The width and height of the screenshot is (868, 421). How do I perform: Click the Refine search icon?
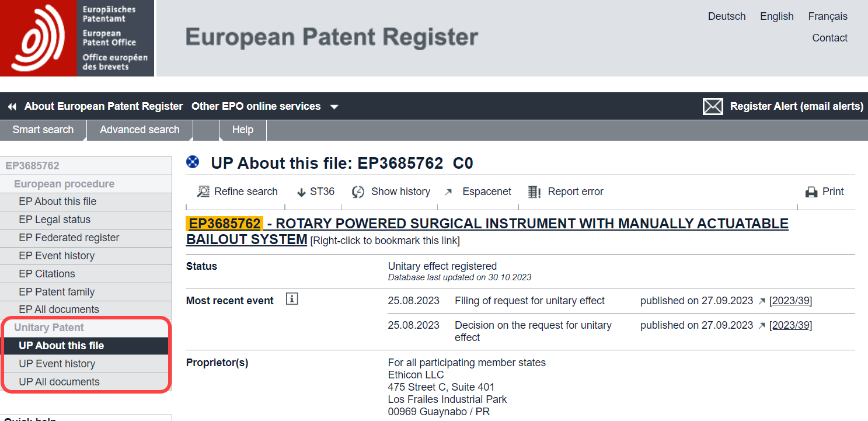(x=203, y=192)
